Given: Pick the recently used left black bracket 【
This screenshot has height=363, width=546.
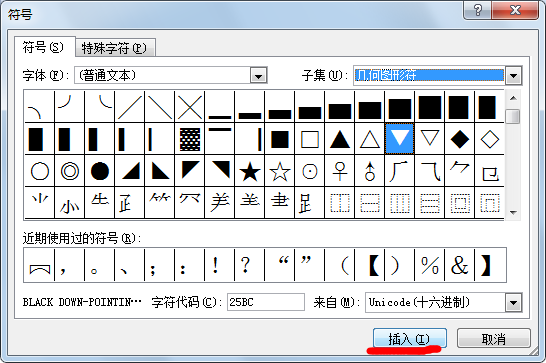Looking at the screenshot, I should (x=369, y=265).
